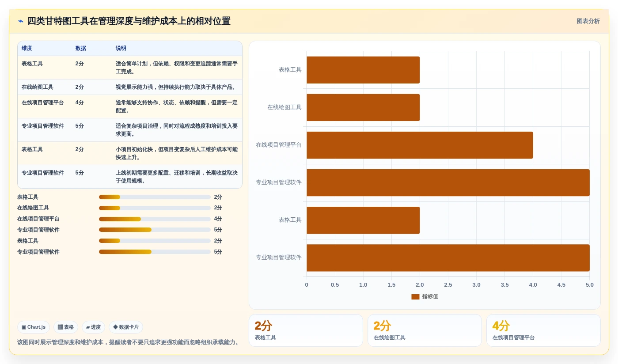Select the table row describing 上线初期需要更多配置
The image size is (618, 364).
tap(130, 177)
